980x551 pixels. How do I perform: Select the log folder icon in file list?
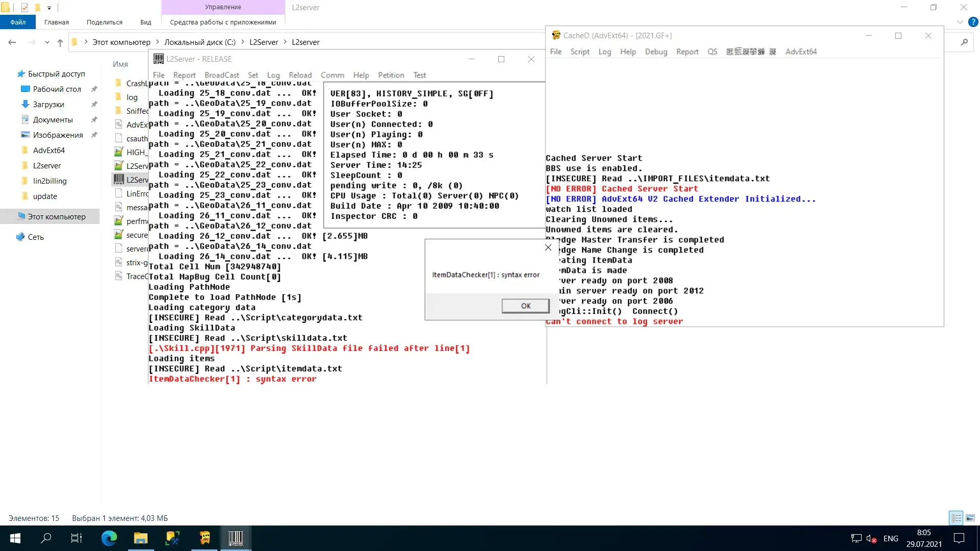[x=118, y=97]
